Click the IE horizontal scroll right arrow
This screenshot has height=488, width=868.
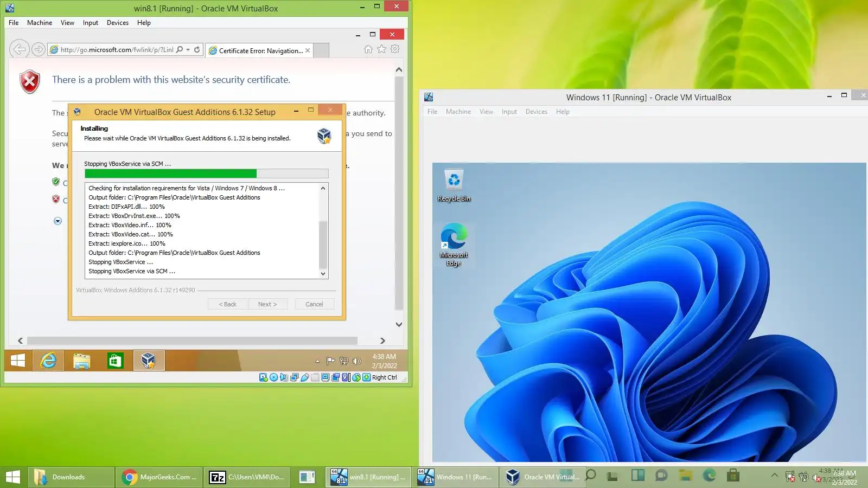382,341
